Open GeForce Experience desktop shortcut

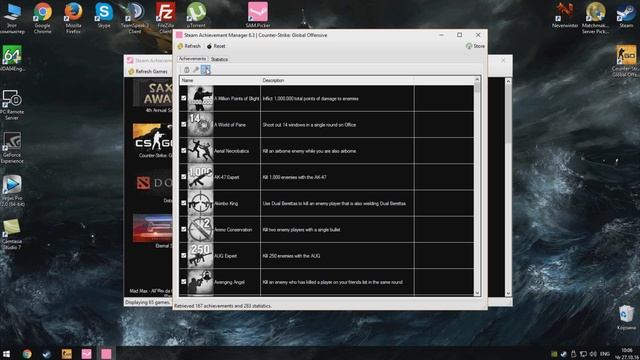(12, 148)
